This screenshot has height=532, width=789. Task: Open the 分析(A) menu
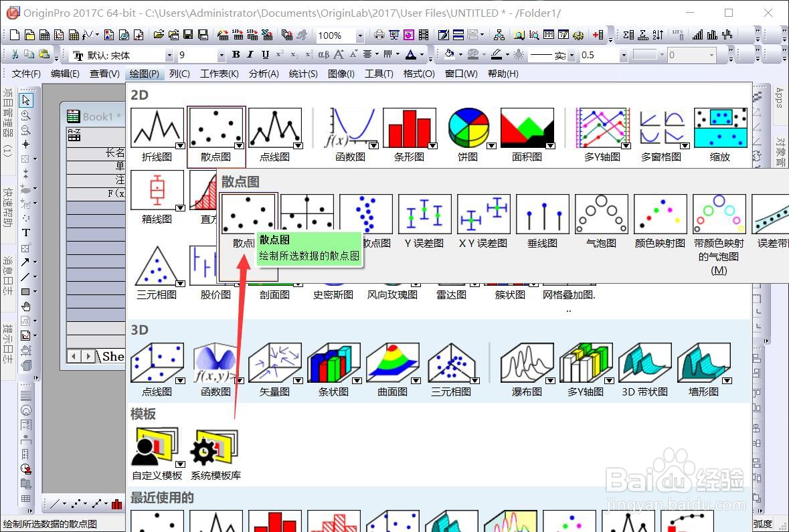264,74
